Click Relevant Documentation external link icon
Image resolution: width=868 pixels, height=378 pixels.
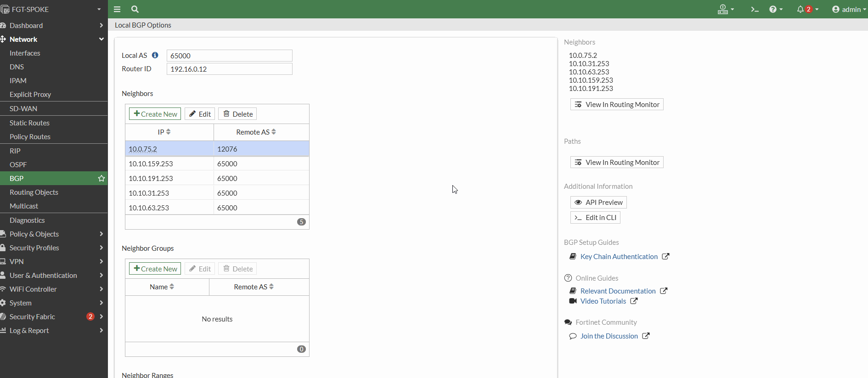point(664,291)
